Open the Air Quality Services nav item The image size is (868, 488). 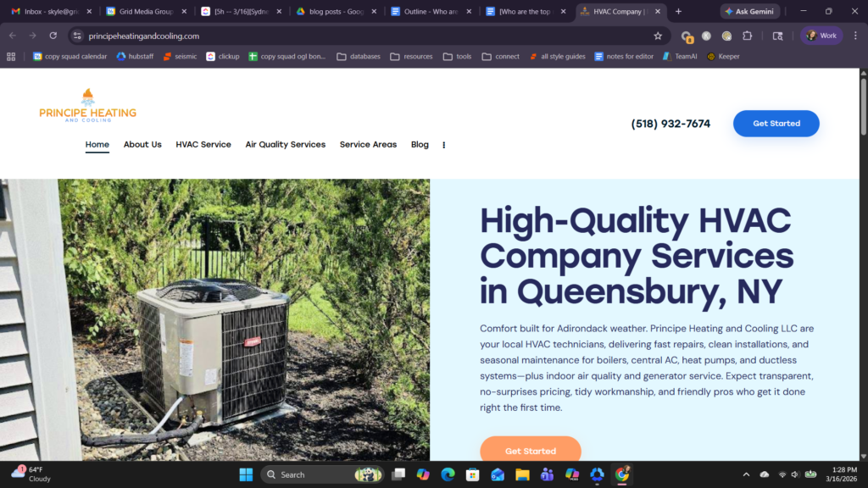pyautogui.click(x=285, y=145)
